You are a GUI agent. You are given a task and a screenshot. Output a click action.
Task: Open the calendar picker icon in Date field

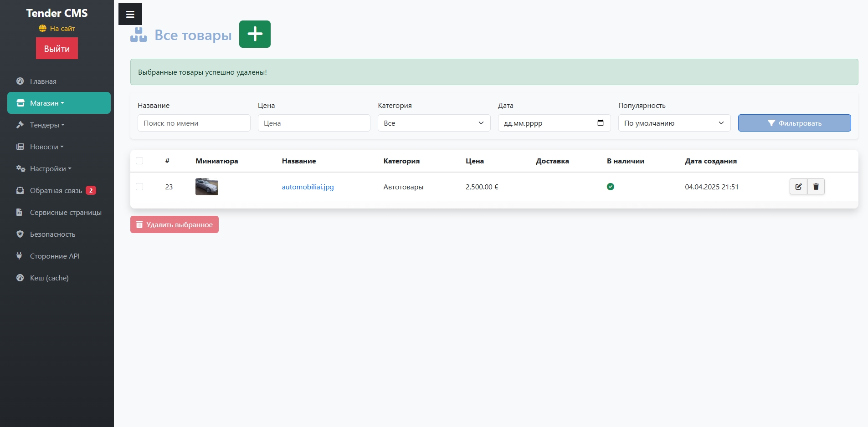click(600, 123)
